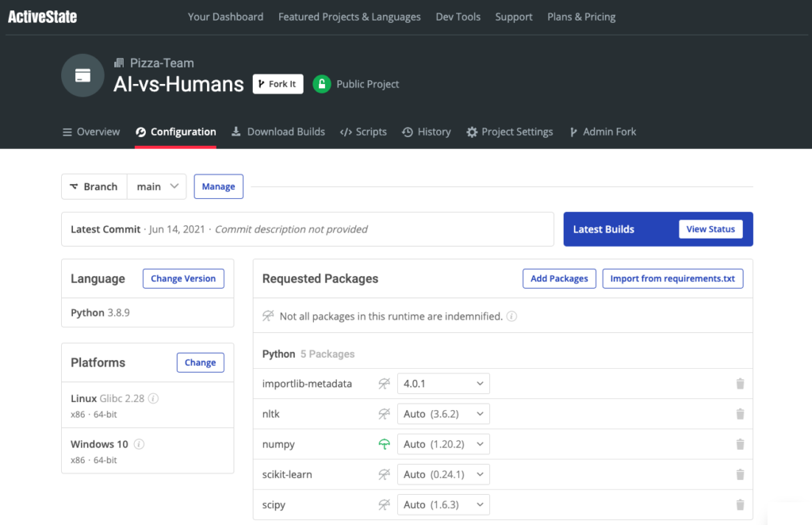Delete the scikit-learn package
This screenshot has height=525, width=812.
[740, 474]
